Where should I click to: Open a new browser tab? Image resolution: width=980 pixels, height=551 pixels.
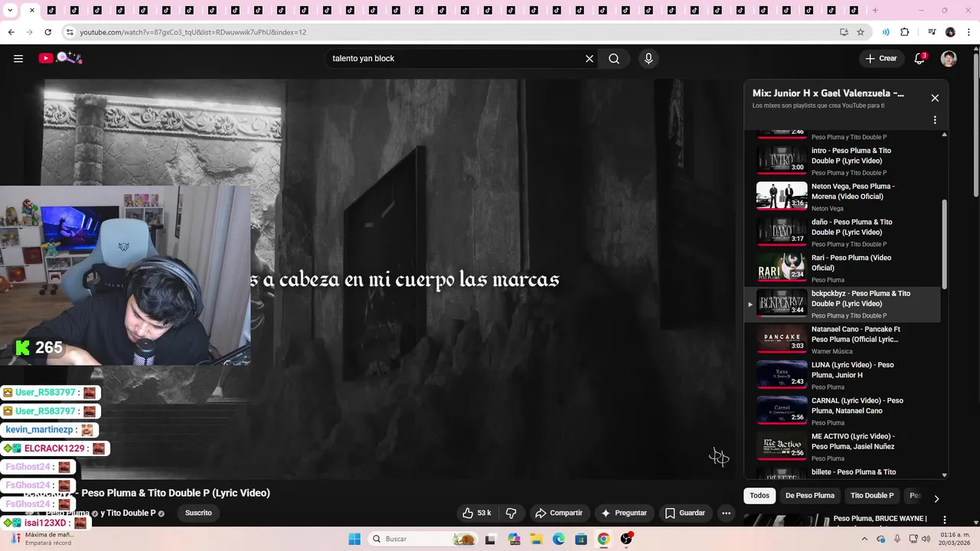pyautogui.click(x=875, y=11)
